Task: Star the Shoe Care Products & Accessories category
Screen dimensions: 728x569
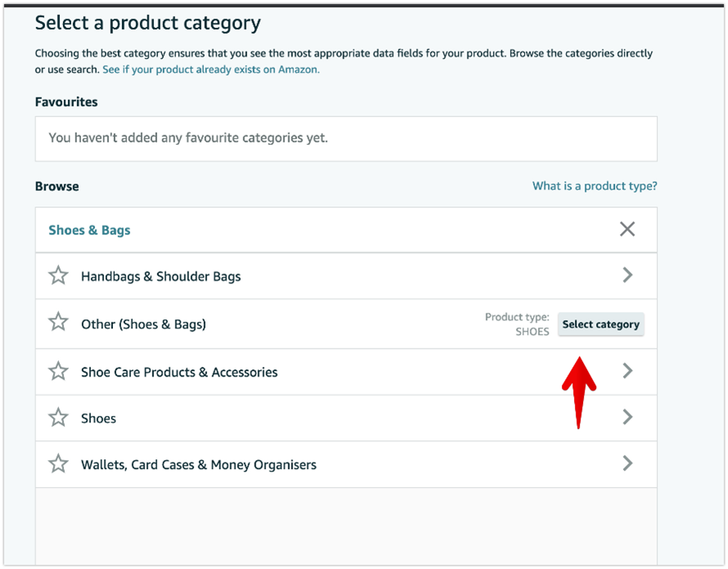Action: [x=58, y=372]
